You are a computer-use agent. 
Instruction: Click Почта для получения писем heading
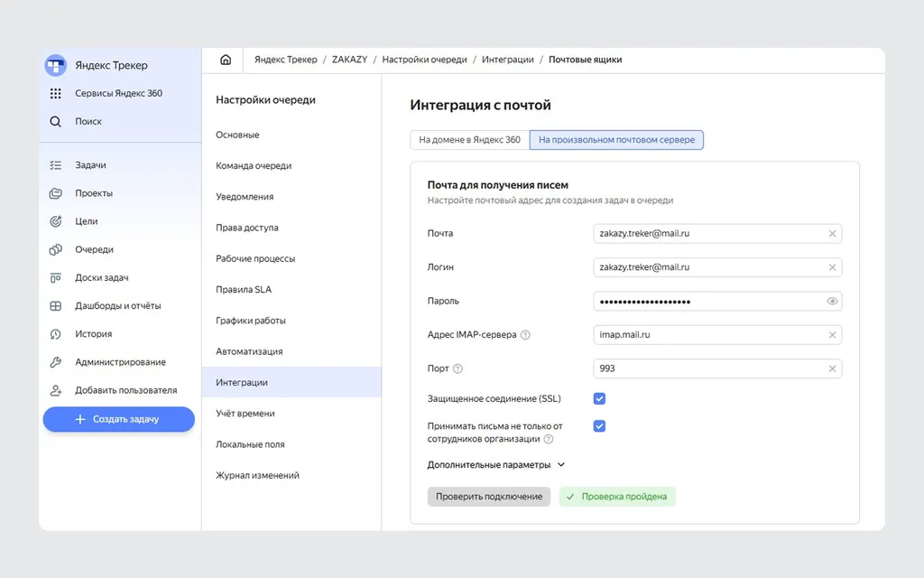point(498,185)
